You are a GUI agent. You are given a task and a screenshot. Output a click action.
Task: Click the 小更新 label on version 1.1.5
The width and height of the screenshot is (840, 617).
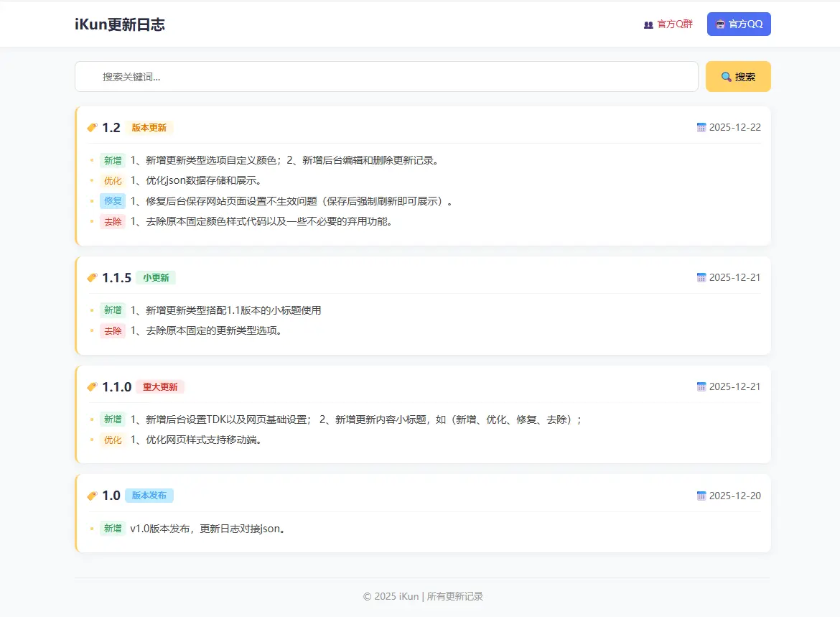156,277
